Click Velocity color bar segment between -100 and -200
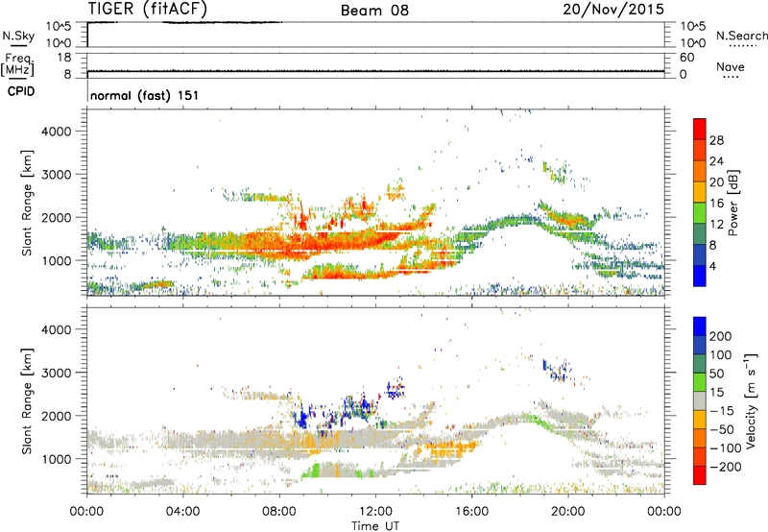The image size is (768, 532). point(700,457)
